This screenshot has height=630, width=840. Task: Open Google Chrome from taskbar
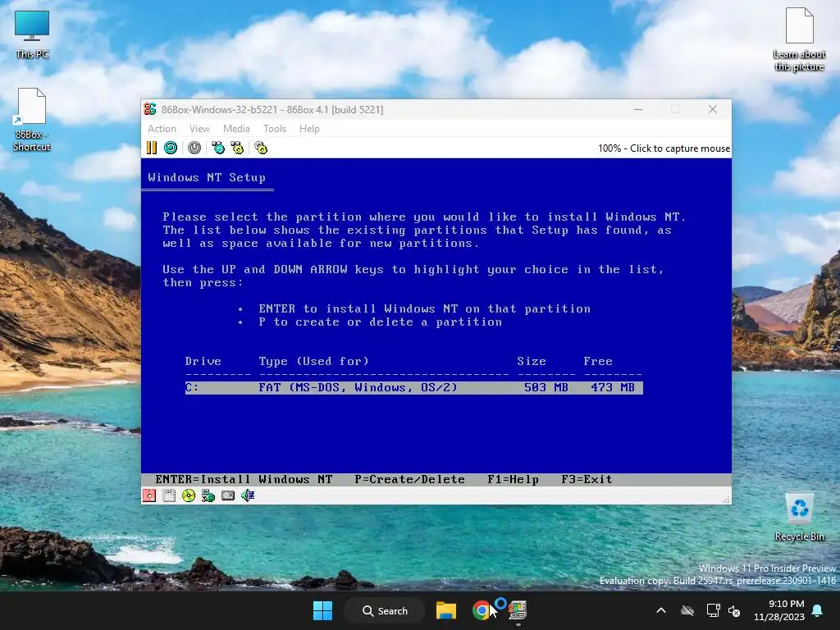(481, 610)
